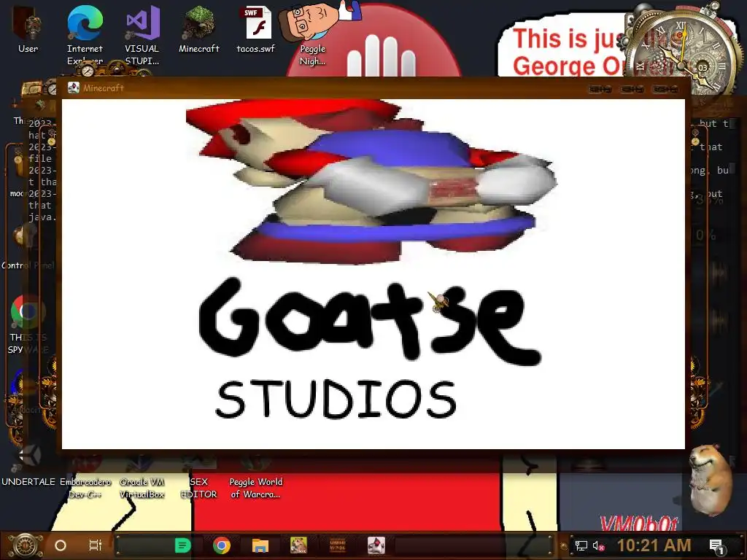Click the steampunk Start button

point(26,545)
